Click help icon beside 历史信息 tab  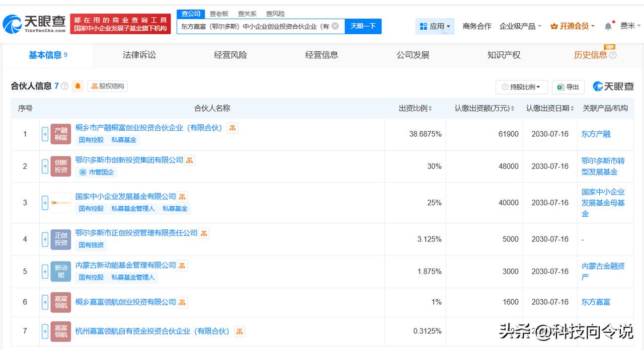(612, 55)
